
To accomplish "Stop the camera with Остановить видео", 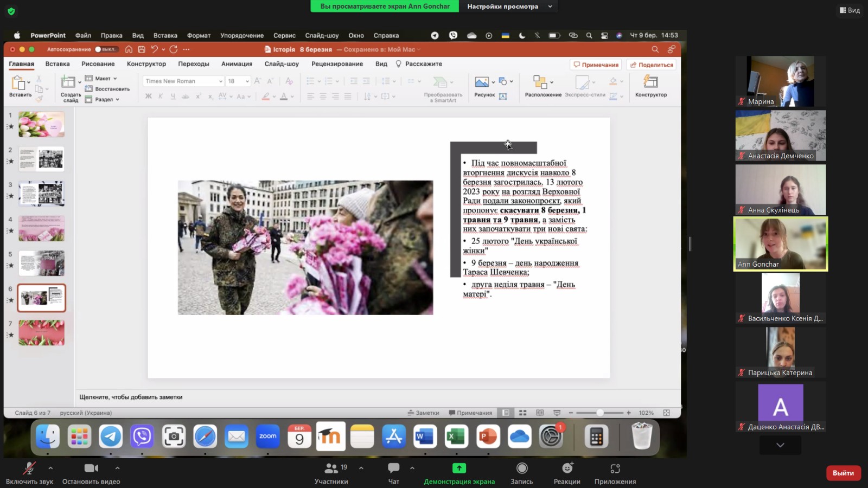I will (x=91, y=468).
